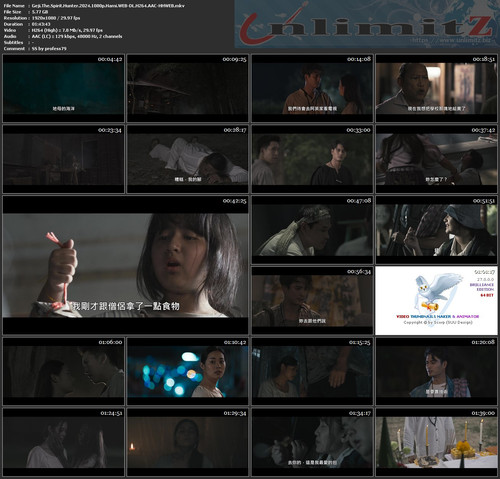Pick the thumbnail at 00:37:42
Image resolution: width=500 pixels, height=479 pixels.
pos(437,159)
